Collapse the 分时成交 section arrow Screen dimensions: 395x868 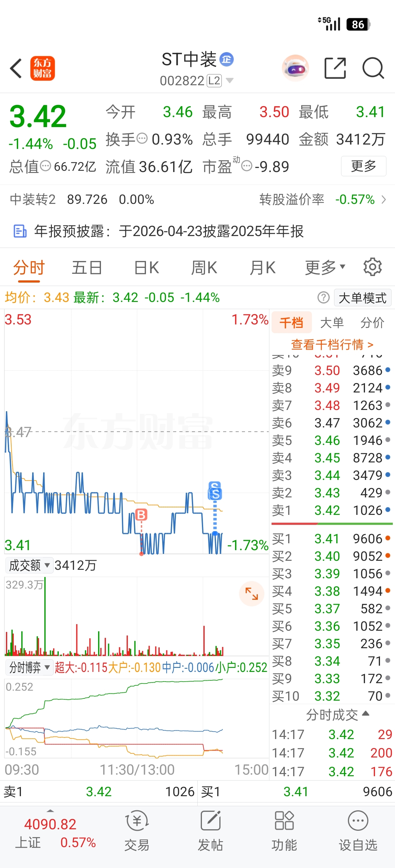pos(366,714)
